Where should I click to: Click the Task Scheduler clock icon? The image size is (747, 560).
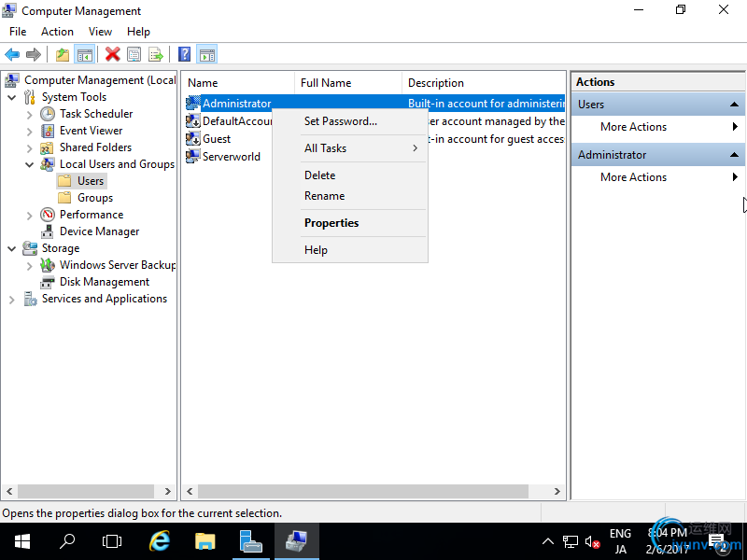(48, 114)
